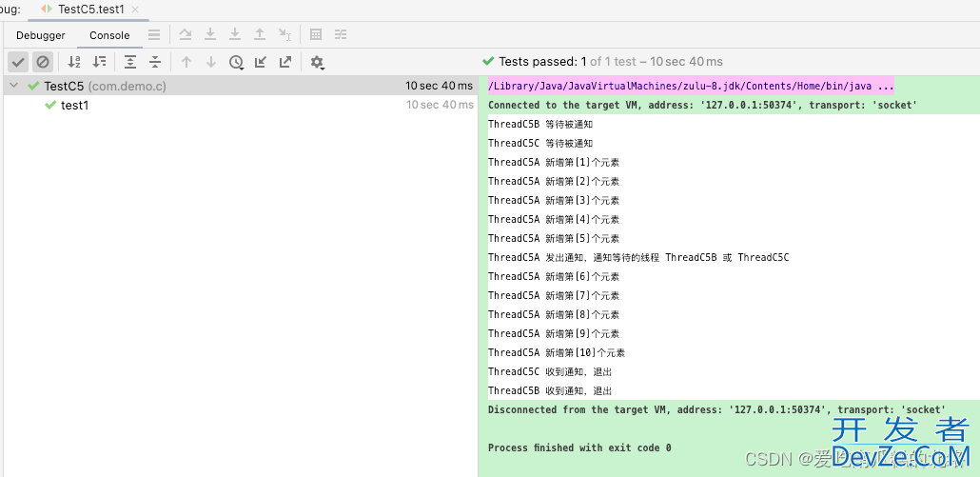Viewport: 980px width, 477px height.
Task: Click the green check next to TestC5
Action: (x=33, y=87)
